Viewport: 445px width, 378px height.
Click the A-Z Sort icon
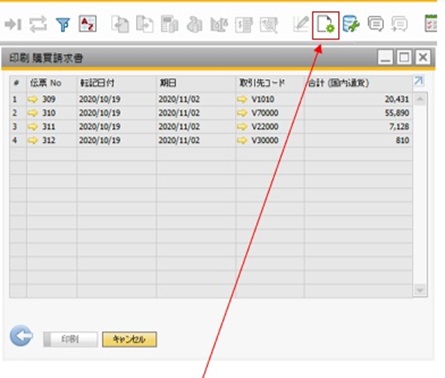point(87,24)
